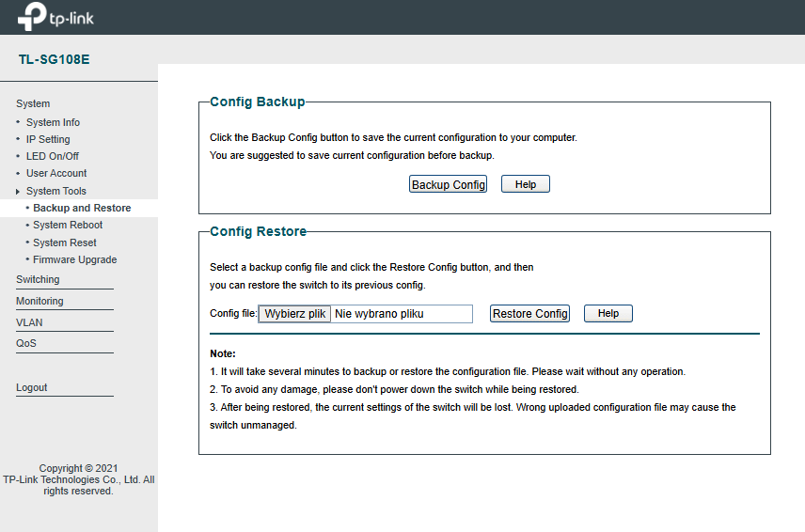This screenshot has height=532, width=805.
Task: Click Wybierz plik file chooser button
Action: click(x=294, y=314)
